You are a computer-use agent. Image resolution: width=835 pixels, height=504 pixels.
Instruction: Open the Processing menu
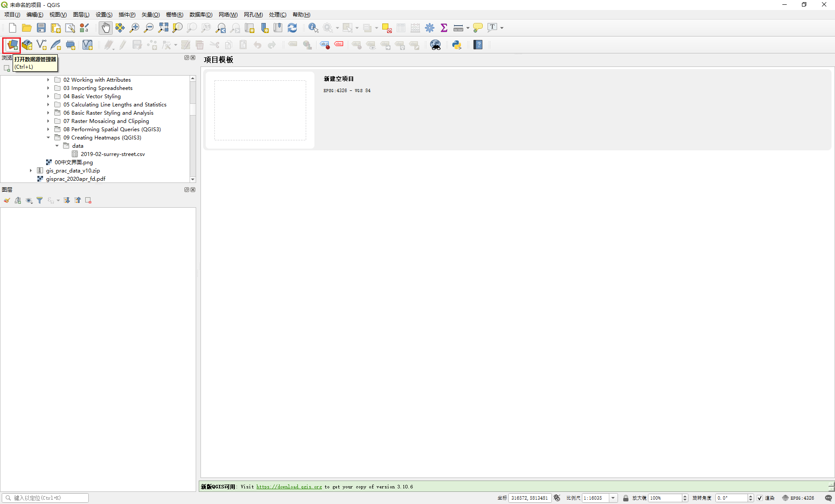coord(277,15)
